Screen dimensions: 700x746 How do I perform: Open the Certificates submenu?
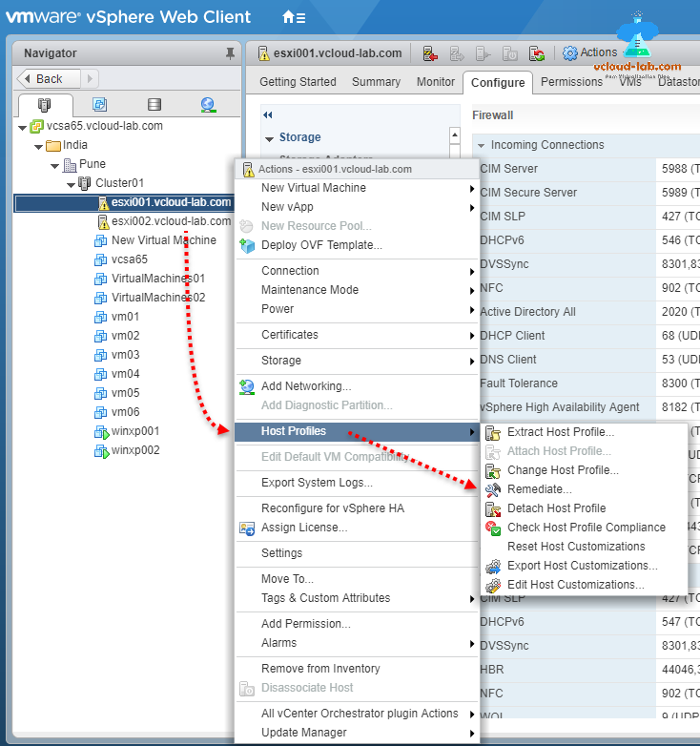tap(357, 335)
